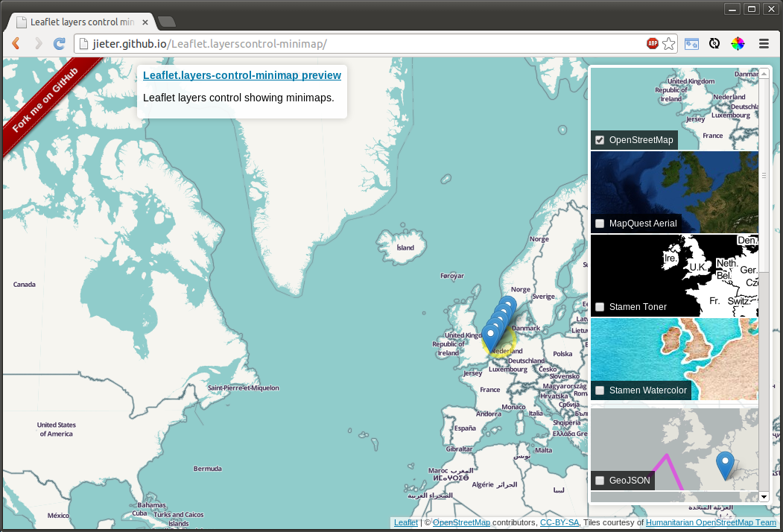Click the Stamen Watercolor minimap preview
783x532 pixels.
pos(674,350)
